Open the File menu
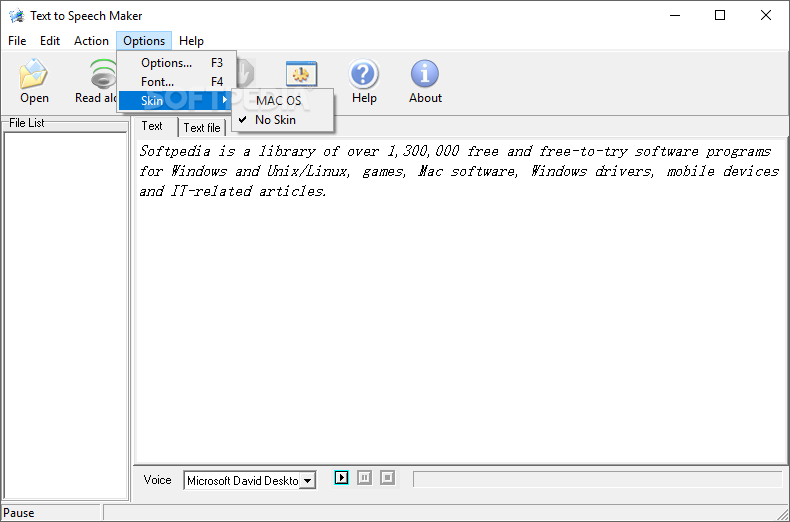This screenshot has height=522, width=790. [x=17, y=41]
